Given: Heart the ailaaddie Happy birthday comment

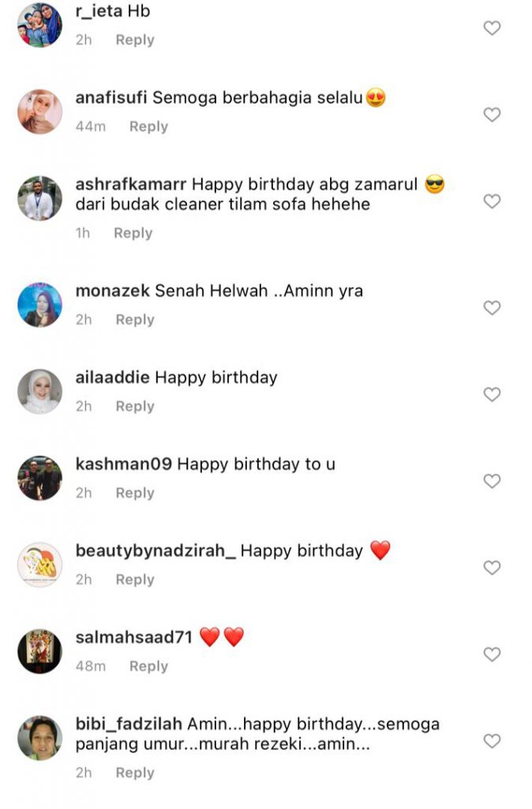Looking at the screenshot, I should coord(492,394).
